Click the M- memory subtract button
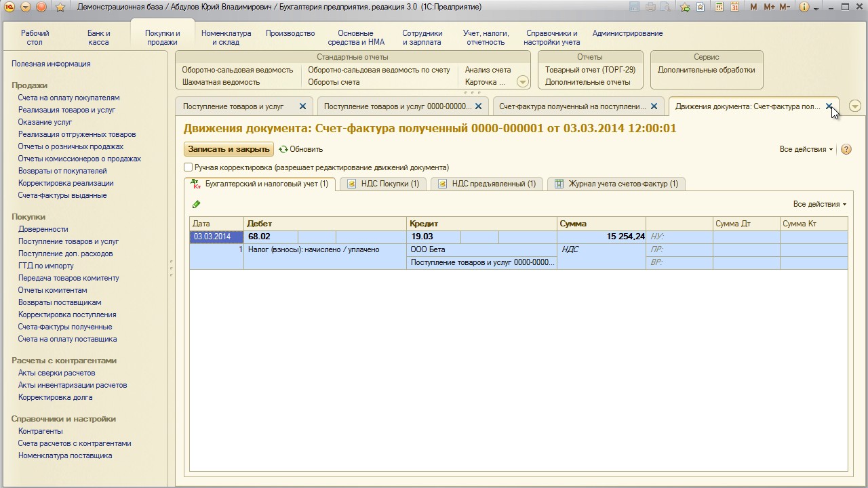Image resolution: width=868 pixels, height=488 pixels. tap(785, 7)
